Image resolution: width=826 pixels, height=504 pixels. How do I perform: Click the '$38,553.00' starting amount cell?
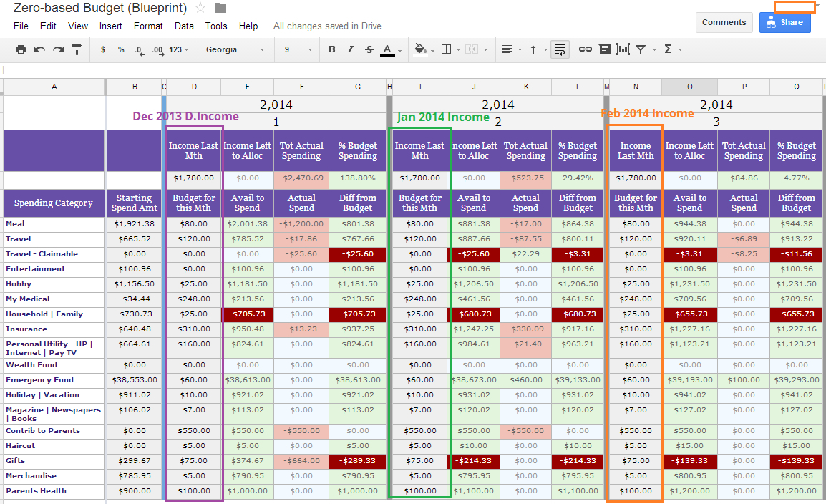[x=135, y=379]
